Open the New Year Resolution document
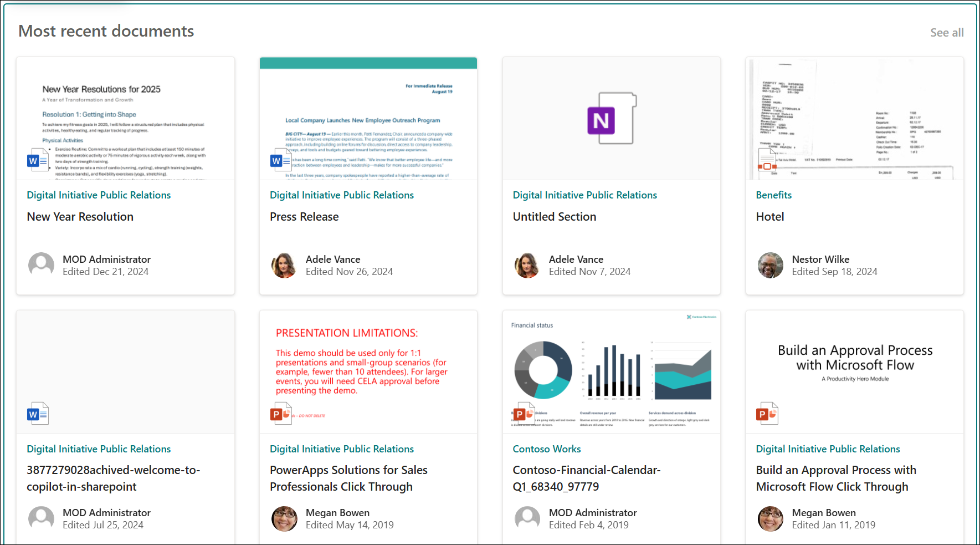Image resolution: width=980 pixels, height=545 pixels. (x=80, y=216)
